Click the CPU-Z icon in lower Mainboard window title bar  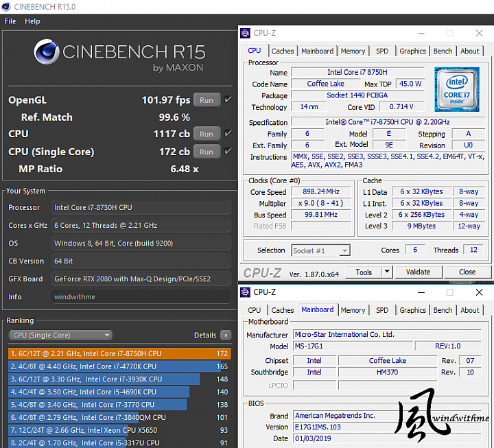(x=245, y=292)
